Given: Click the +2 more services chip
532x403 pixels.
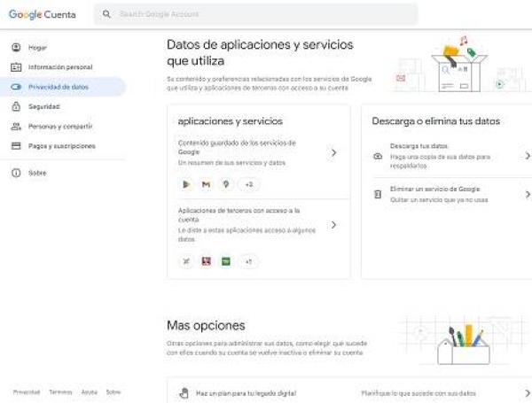Looking at the screenshot, I should point(249,184).
